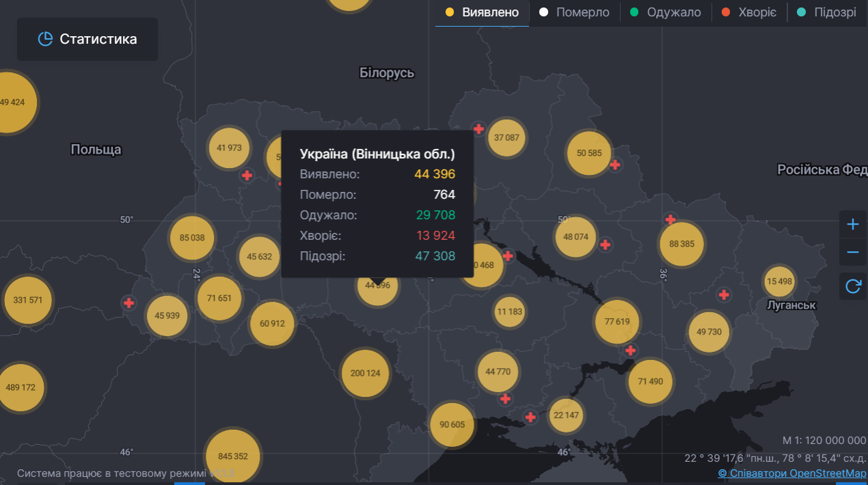868x485 pixels.
Task: Click the red cross next to 50 585 bubble
Action: pos(615,165)
